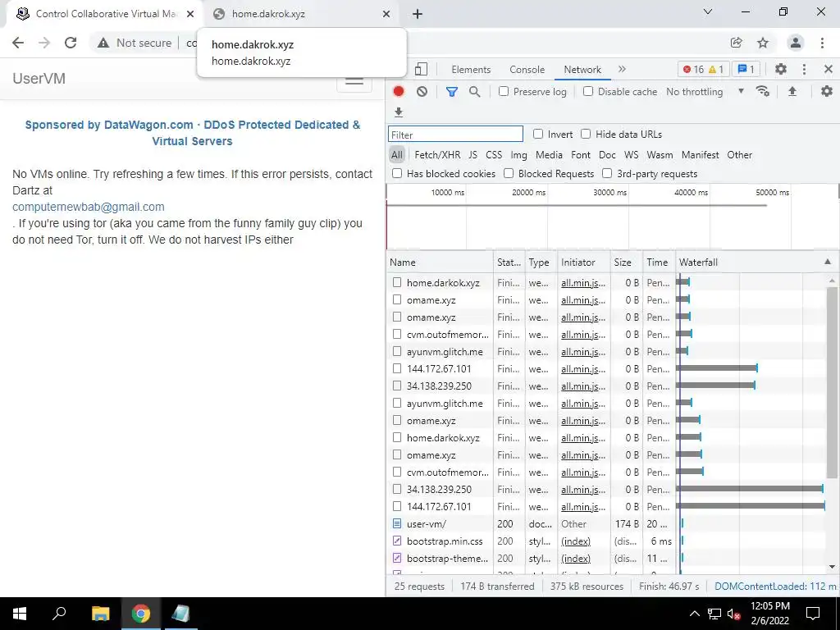Open the 1 issue badge
Image resolution: width=840 pixels, height=630 pixels.
[x=746, y=69]
